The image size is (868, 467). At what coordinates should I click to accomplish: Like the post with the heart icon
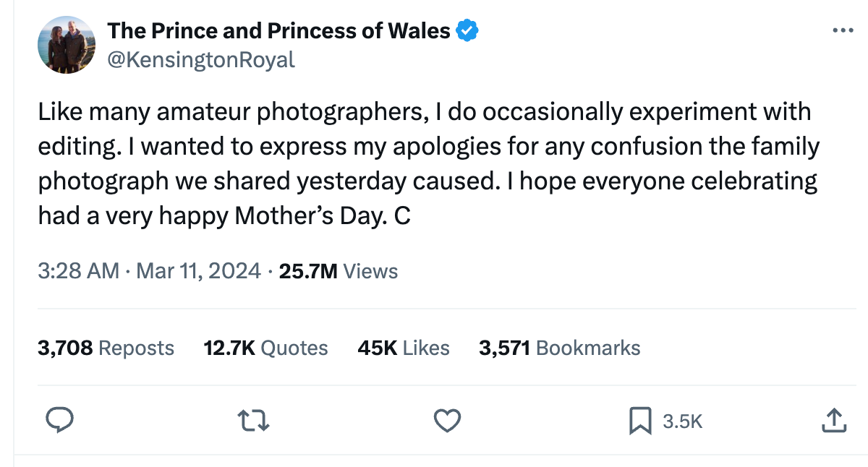(x=448, y=420)
